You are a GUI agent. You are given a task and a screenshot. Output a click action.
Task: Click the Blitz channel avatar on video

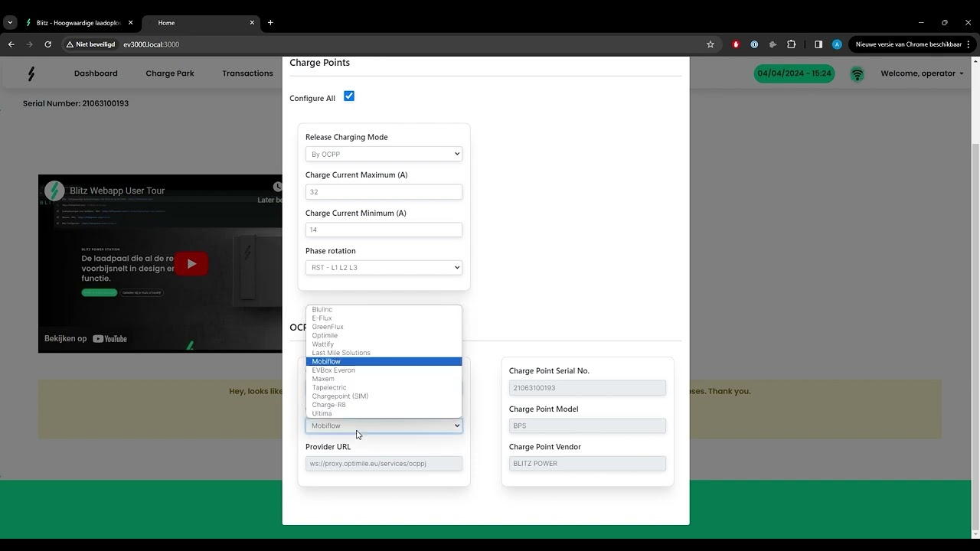(54, 191)
